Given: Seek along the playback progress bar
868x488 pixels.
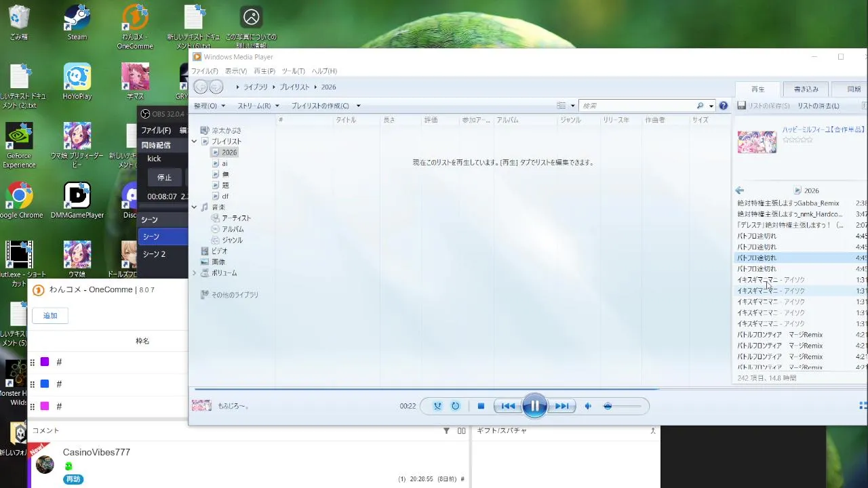Looking at the screenshot, I should pos(529,389).
